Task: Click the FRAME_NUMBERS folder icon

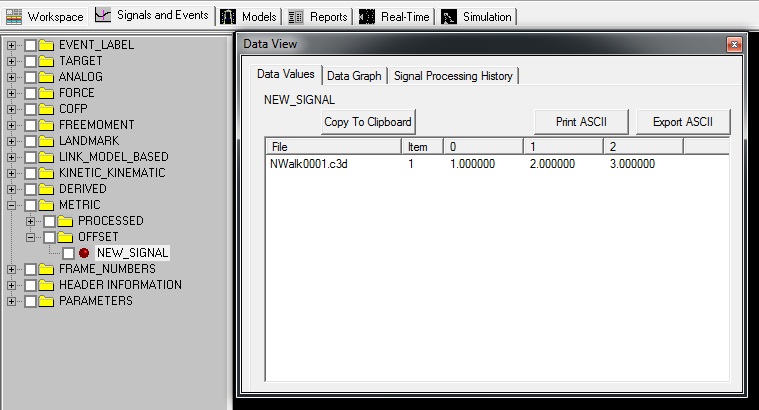Action: [46, 269]
